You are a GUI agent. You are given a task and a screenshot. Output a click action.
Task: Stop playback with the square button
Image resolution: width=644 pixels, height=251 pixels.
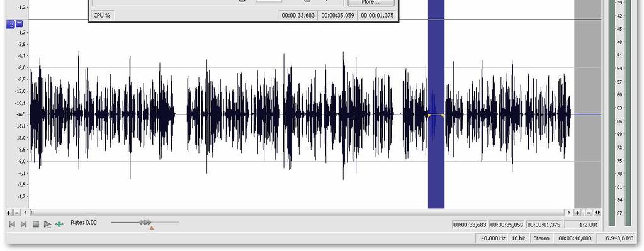(x=36, y=225)
